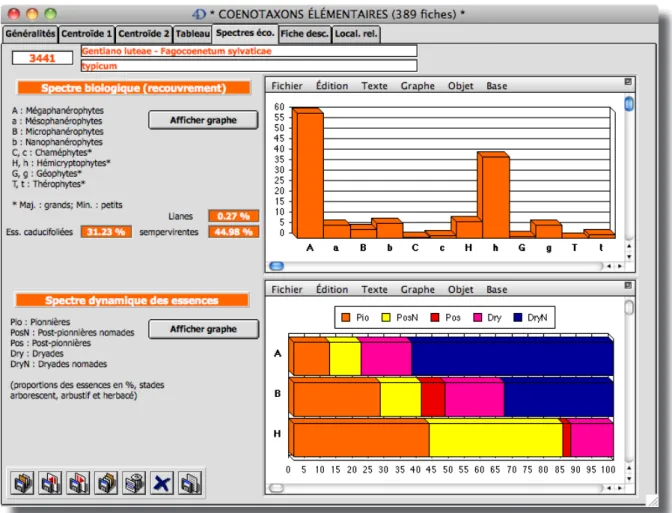This screenshot has height=513, width=672.
Task: Switch to the Généralités tab
Action: [x=30, y=34]
